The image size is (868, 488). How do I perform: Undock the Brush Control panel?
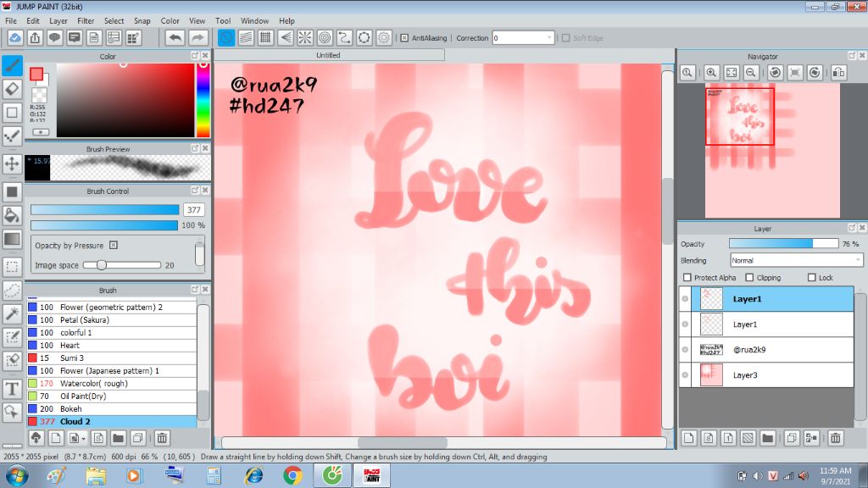[195, 191]
